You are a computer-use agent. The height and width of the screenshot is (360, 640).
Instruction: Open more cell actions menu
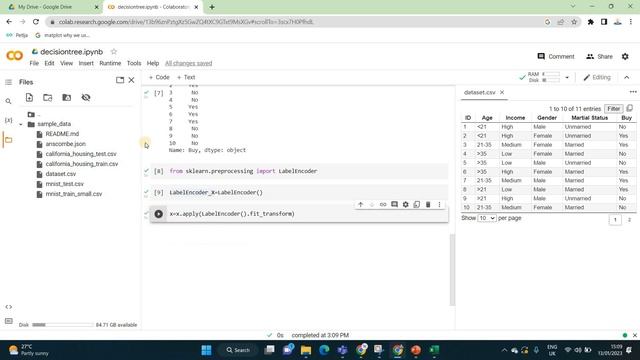(x=439, y=204)
